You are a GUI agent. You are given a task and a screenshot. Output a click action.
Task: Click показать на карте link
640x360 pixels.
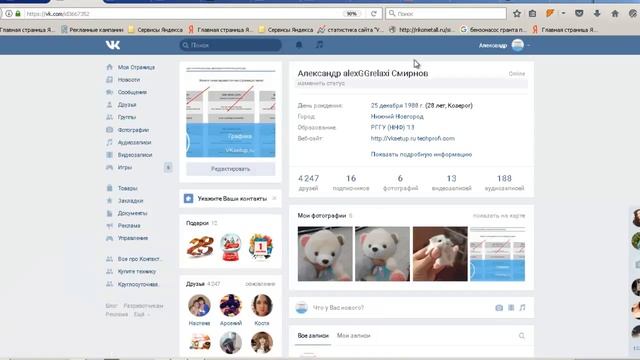[x=499, y=216]
